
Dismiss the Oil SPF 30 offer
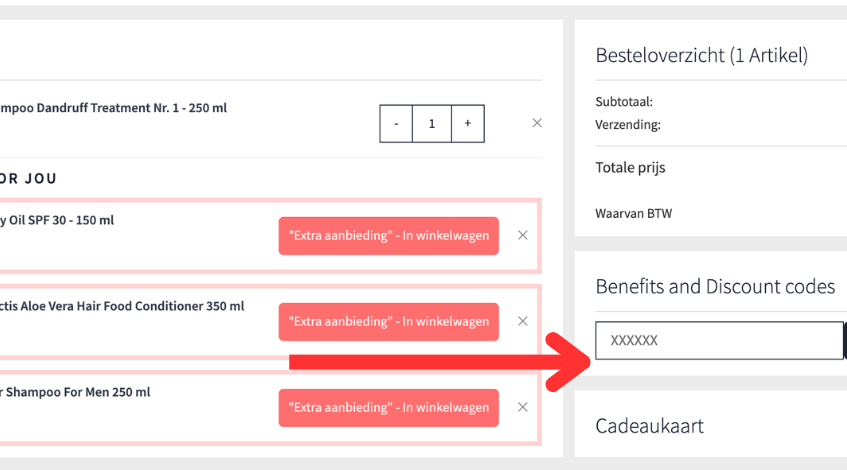click(522, 235)
